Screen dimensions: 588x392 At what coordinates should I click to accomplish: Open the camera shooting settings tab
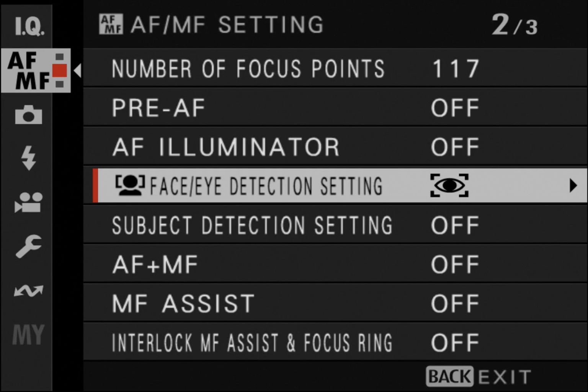pyautogui.click(x=28, y=114)
